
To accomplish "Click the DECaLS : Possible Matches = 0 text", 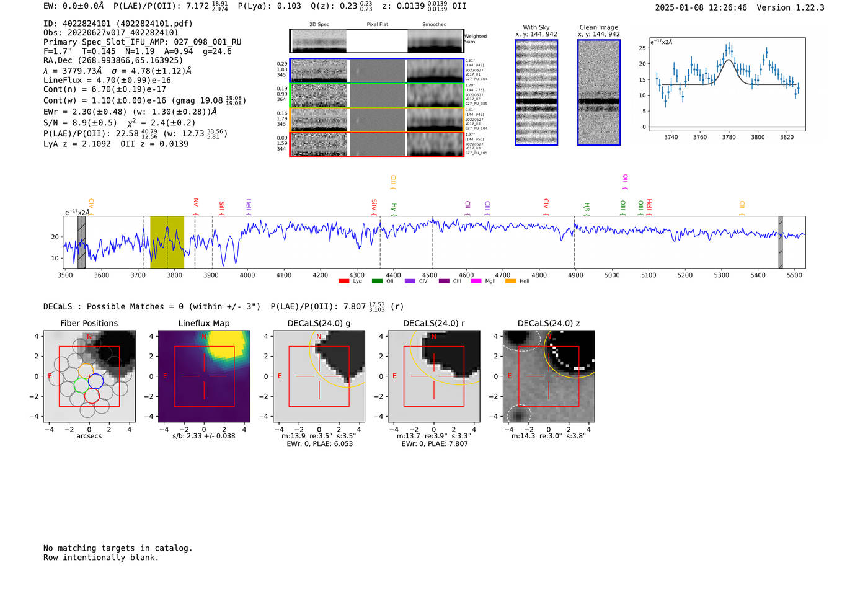I will (x=152, y=306).
